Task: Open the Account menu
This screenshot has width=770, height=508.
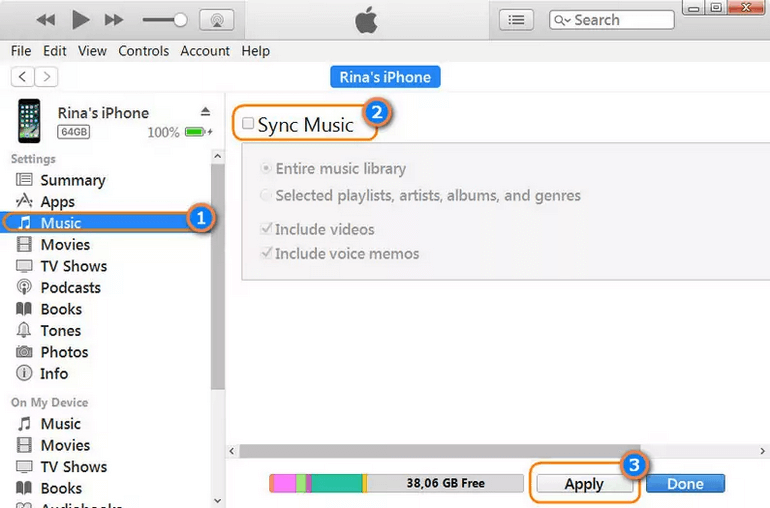Action: [x=205, y=51]
